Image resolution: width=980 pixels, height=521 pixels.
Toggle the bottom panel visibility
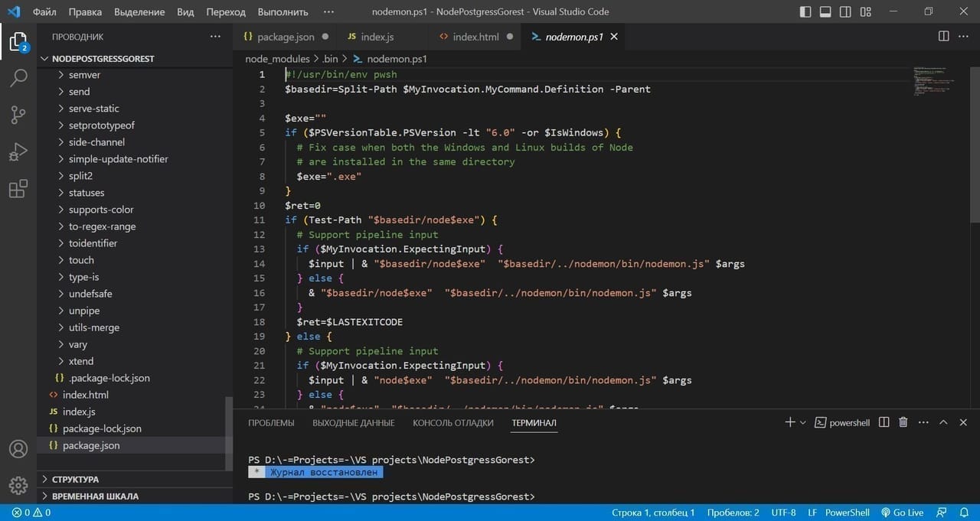825,11
